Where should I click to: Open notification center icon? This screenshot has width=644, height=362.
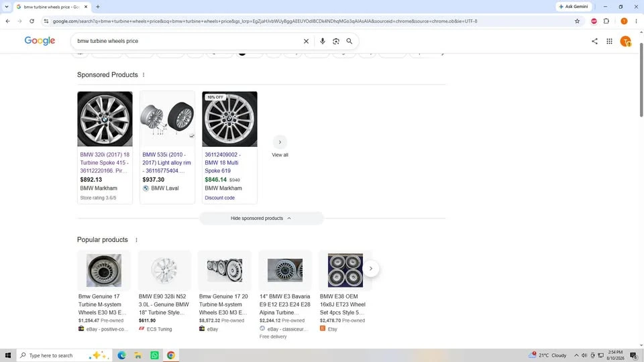(x=634, y=355)
